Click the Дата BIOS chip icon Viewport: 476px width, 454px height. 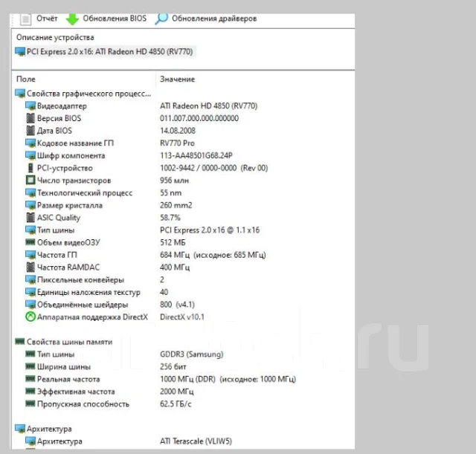tap(30, 131)
